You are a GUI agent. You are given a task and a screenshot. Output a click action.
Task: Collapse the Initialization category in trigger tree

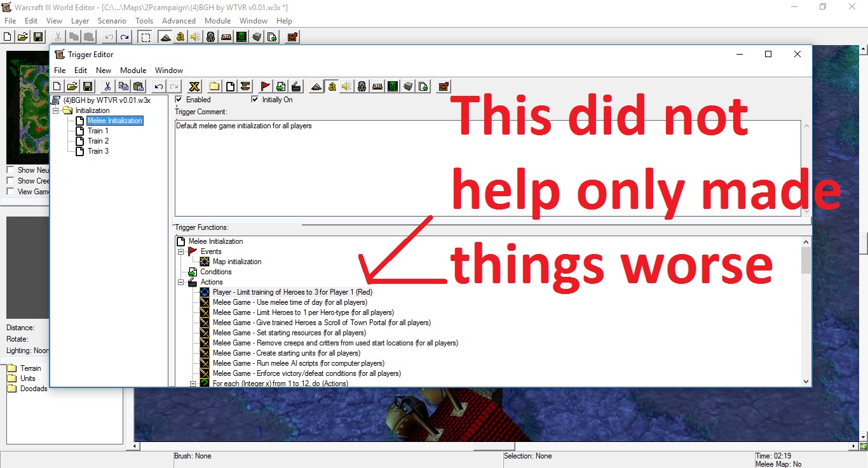(x=56, y=110)
